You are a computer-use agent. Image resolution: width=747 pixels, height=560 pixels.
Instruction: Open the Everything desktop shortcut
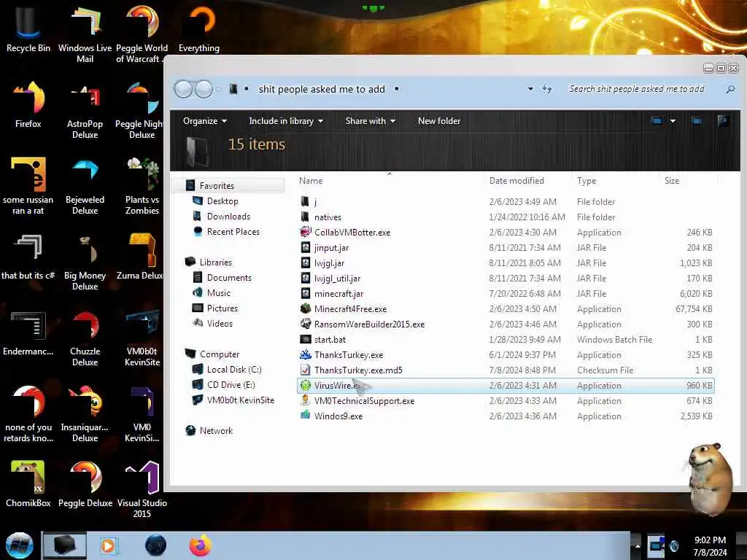(199, 29)
